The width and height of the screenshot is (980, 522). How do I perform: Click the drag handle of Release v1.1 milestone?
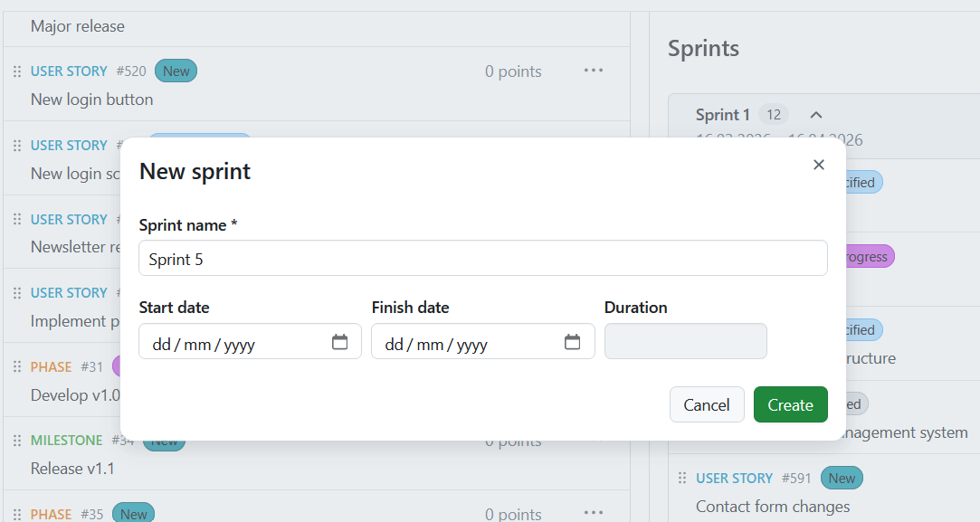[x=16, y=440]
